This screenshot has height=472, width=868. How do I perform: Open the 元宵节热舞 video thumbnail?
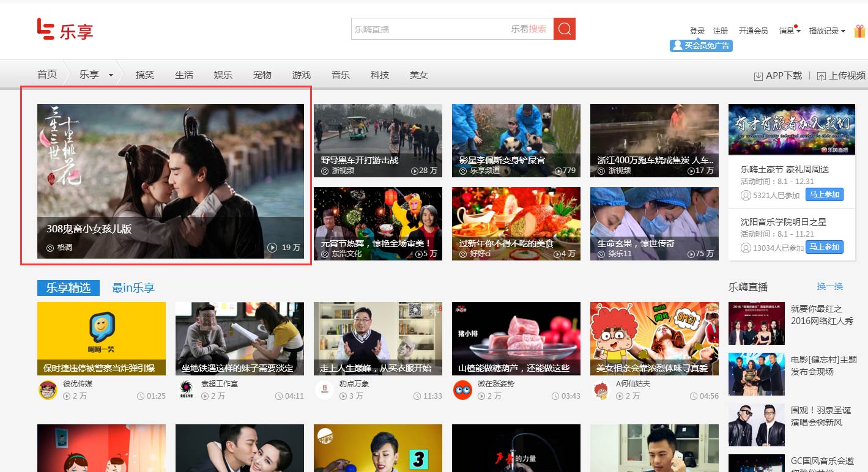pos(378,224)
